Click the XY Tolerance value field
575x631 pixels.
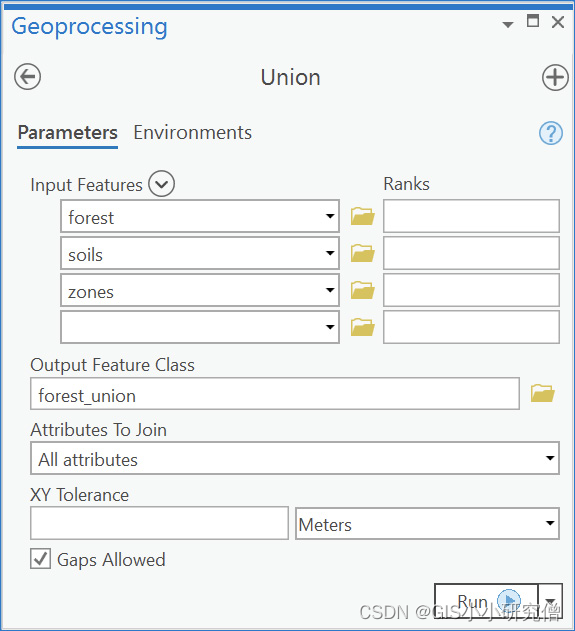click(x=159, y=523)
